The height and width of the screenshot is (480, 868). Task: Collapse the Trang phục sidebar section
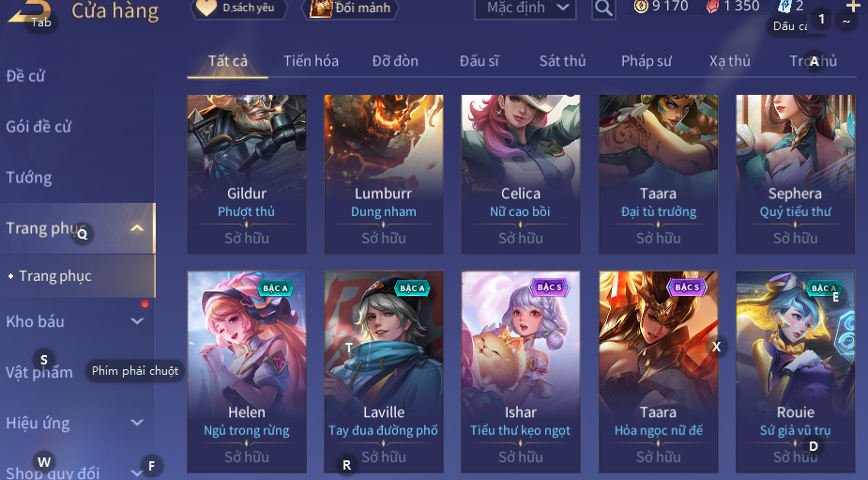137,228
